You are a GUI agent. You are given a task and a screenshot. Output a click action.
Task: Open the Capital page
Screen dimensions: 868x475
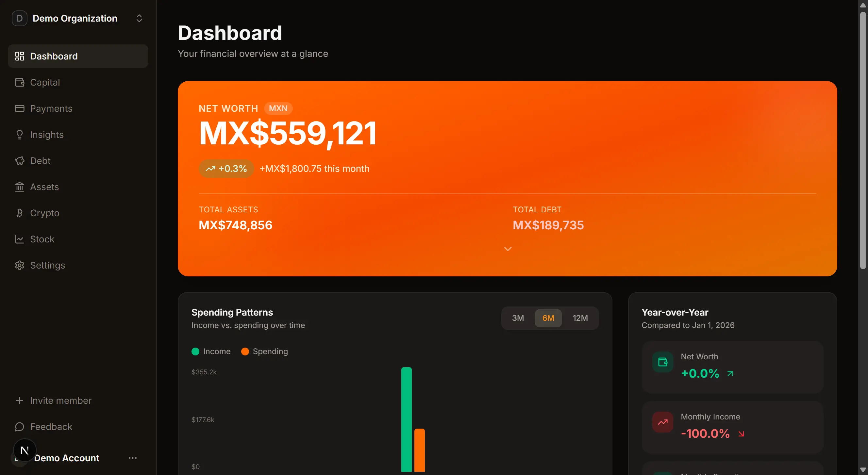point(78,82)
